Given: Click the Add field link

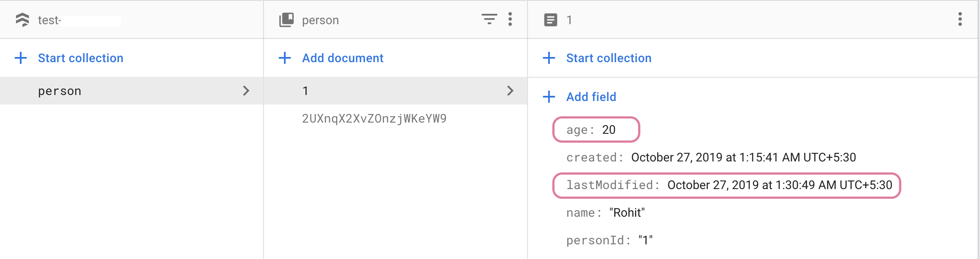Looking at the screenshot, I should click(x=591, y=97).
